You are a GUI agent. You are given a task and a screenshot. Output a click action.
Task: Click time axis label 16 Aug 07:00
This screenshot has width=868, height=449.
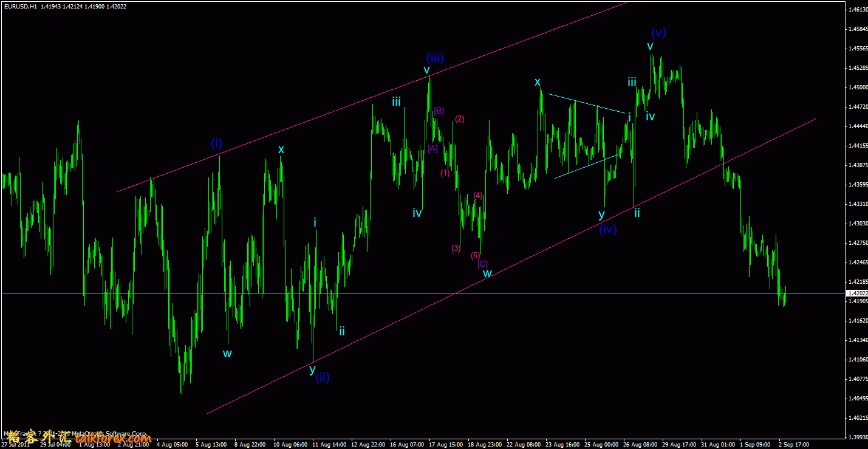(407, 444)
